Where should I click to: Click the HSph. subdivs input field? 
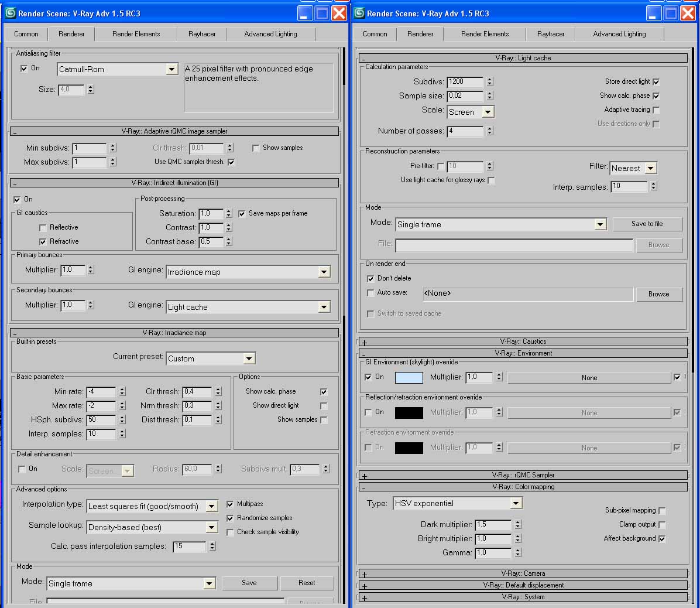click(101, 420)
